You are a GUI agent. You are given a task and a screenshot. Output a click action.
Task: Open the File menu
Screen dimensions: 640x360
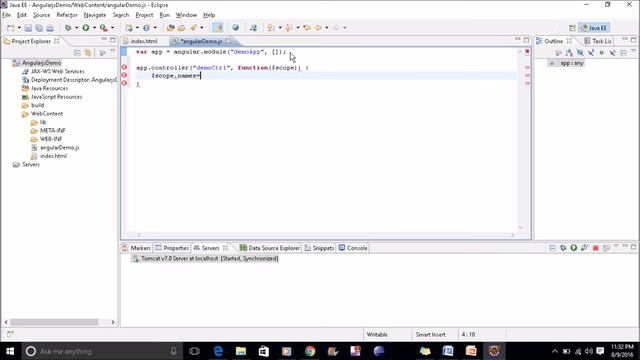(7, 15)
